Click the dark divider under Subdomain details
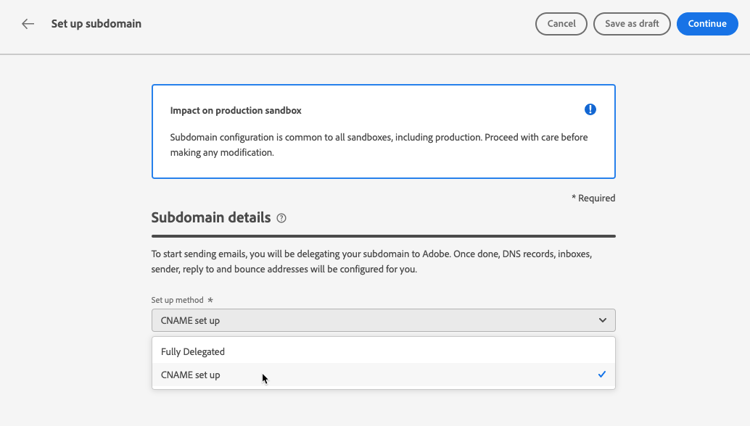750x426 pixels. click(x=383, y=236)
